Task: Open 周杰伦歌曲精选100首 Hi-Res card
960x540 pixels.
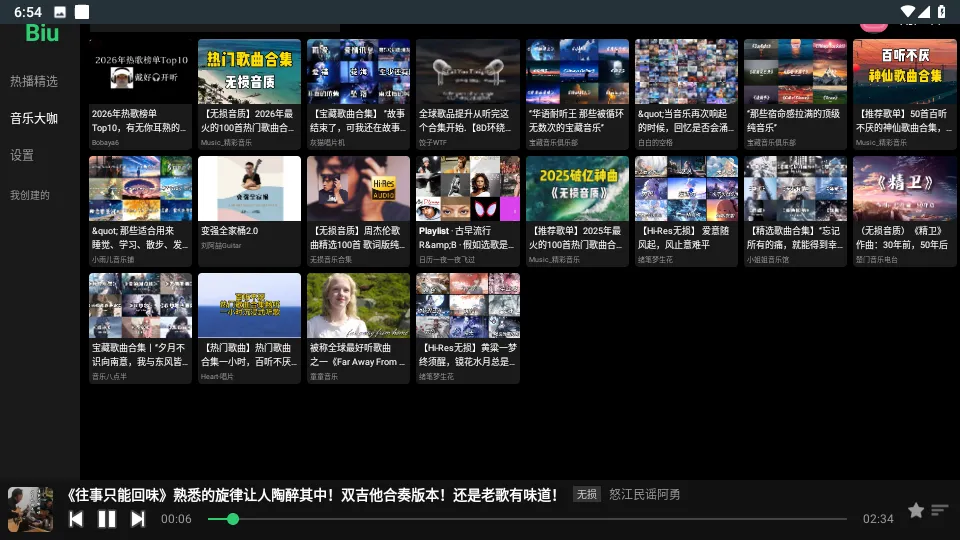Action: pos(358,211)
